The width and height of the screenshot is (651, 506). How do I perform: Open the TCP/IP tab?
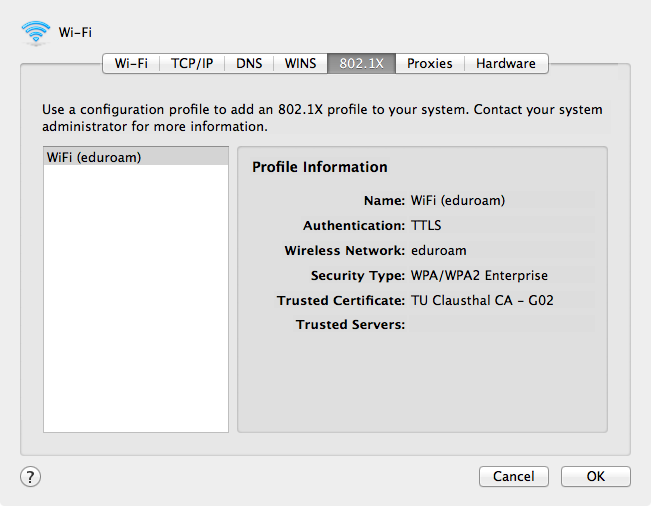click(x=191, y=63)
